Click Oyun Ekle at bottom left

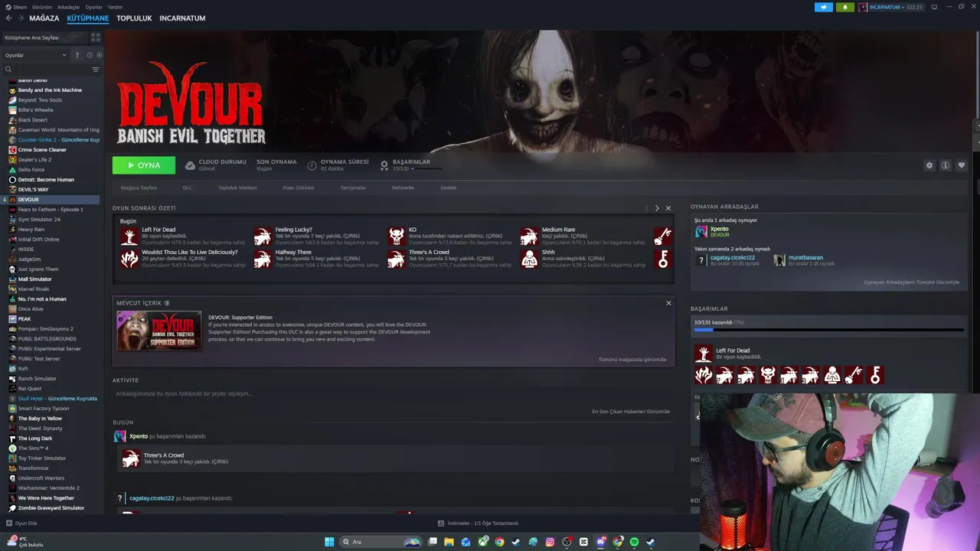21,523
